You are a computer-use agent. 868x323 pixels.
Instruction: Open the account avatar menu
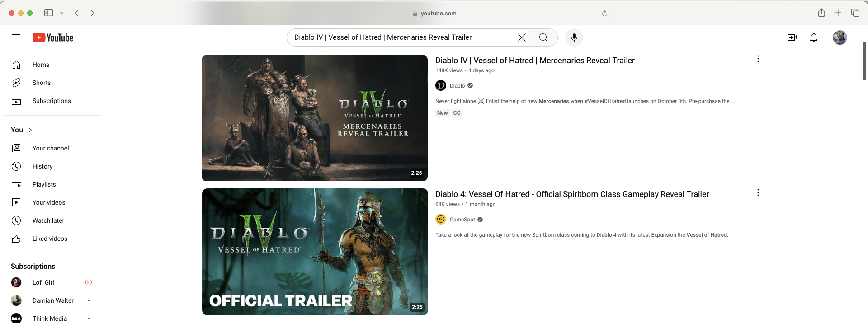840,37
